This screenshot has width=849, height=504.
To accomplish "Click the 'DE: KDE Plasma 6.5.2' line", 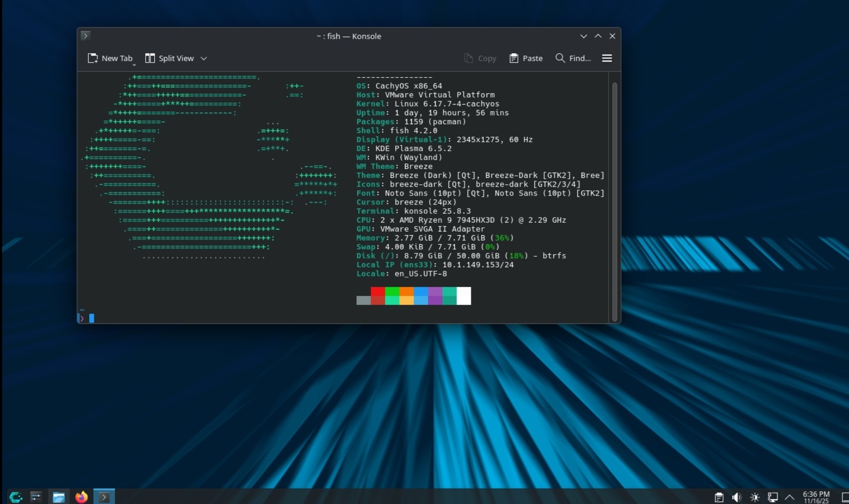I will tap(404, 148).
